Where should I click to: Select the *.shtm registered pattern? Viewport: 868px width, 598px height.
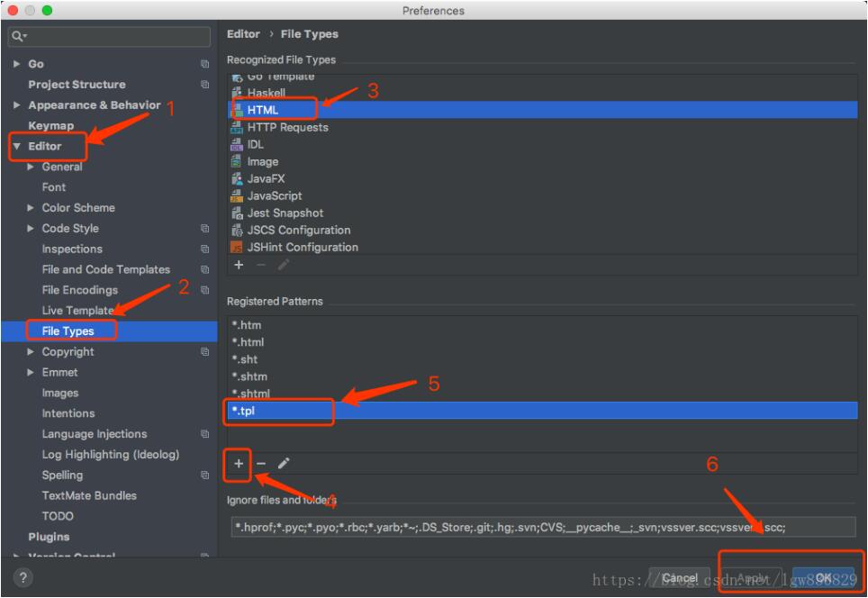pos(542,376)
